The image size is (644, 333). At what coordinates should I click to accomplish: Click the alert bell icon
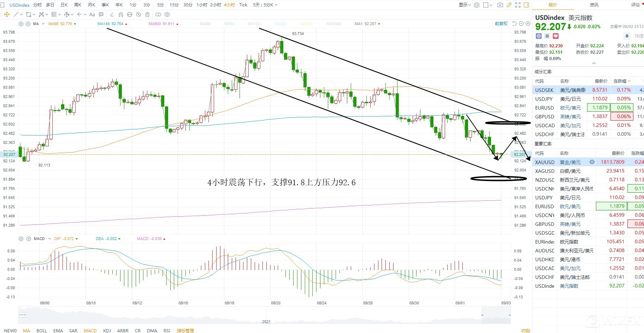627,36
